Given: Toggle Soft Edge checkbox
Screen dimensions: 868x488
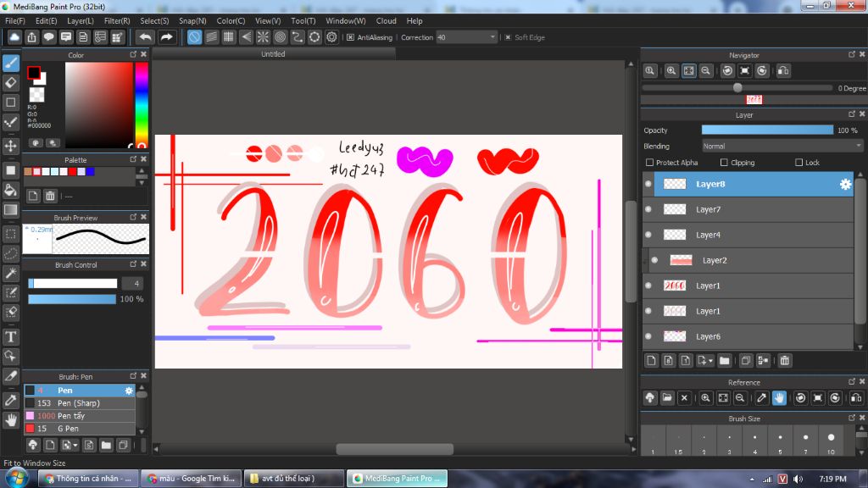Looking at the screenshot, I should click(x=508, y=37).
